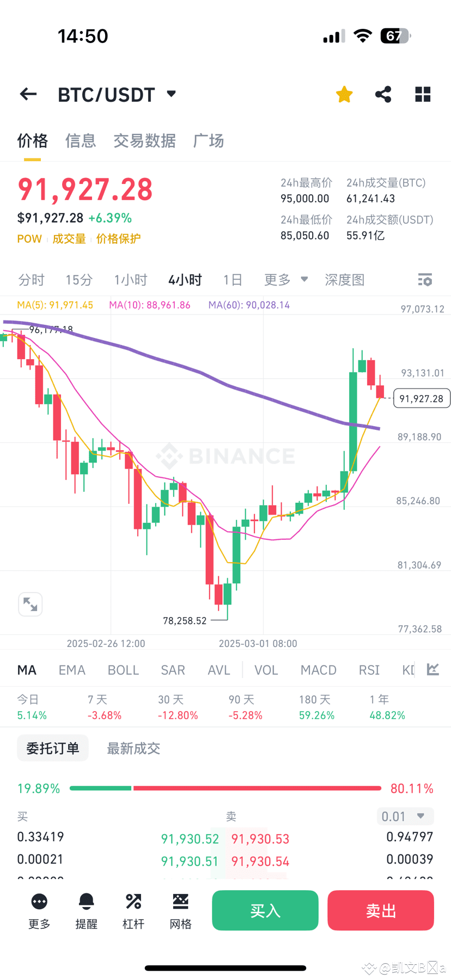The image size is (451, 980).
Task: Open the 0.01 price precision dropdown
Action: 405,816
